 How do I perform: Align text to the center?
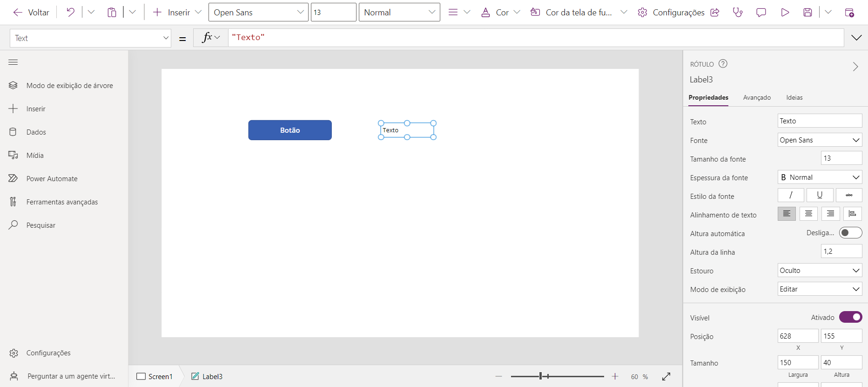click(808, 214)
